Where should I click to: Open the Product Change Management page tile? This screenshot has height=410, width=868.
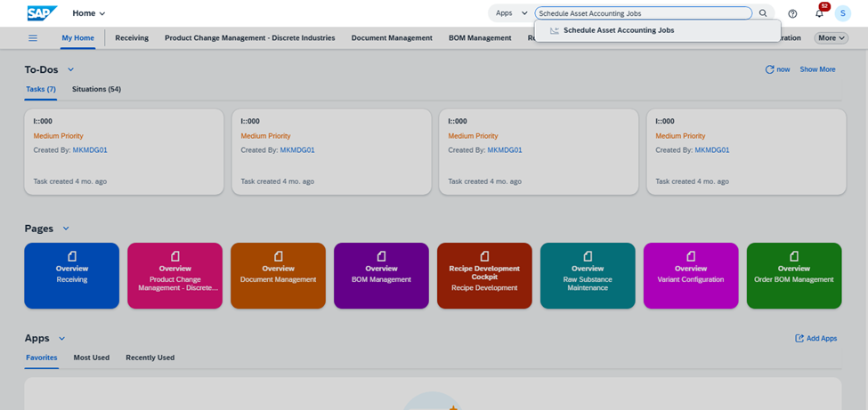pos(174,276)
